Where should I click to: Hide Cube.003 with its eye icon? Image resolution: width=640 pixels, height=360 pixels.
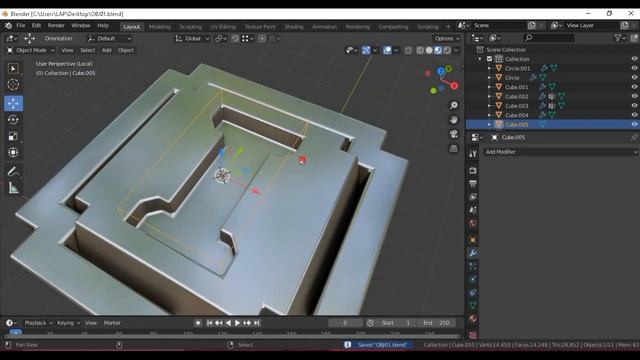pyautogui.click(x=634, y=105)
